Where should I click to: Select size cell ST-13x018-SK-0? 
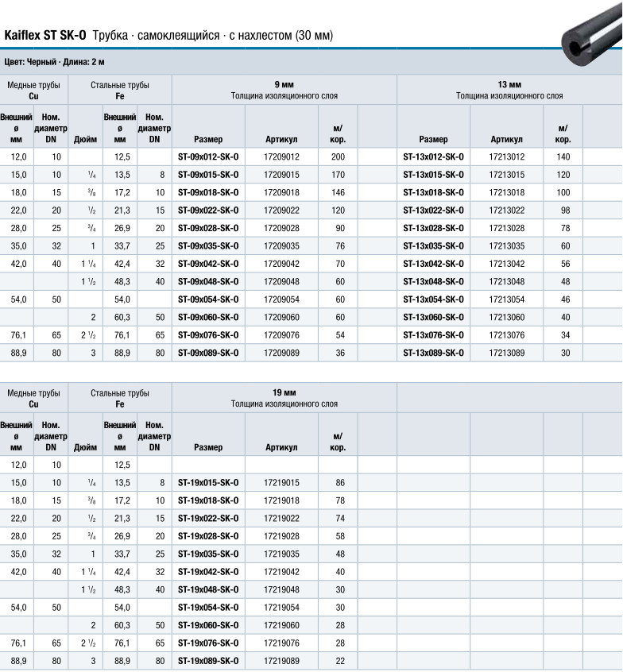click(x=434, y=192)
